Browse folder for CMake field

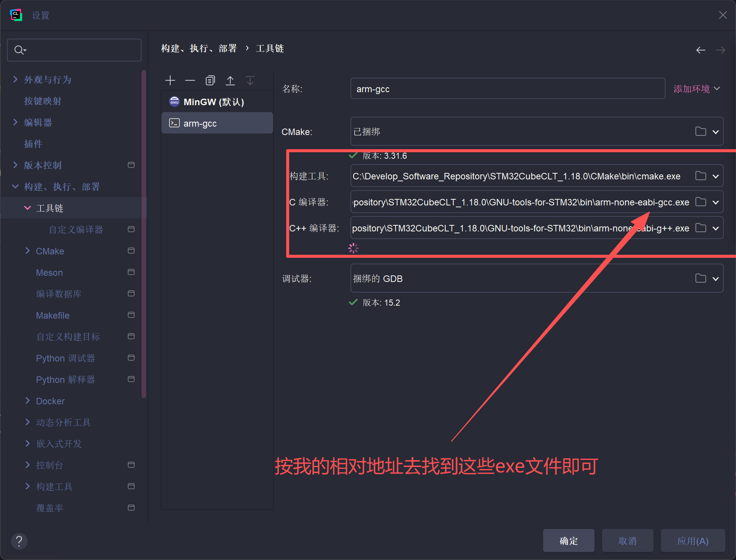(x=701, y=131)
